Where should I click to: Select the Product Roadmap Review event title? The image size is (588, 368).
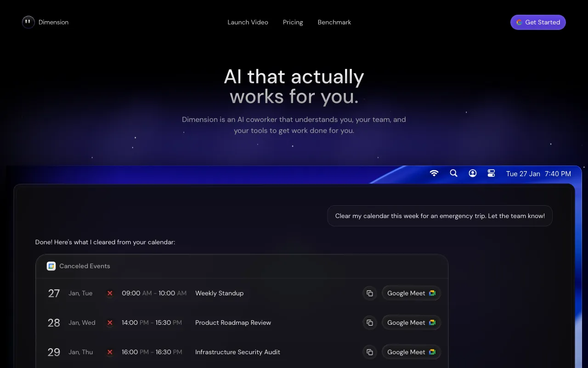(233, 322)
